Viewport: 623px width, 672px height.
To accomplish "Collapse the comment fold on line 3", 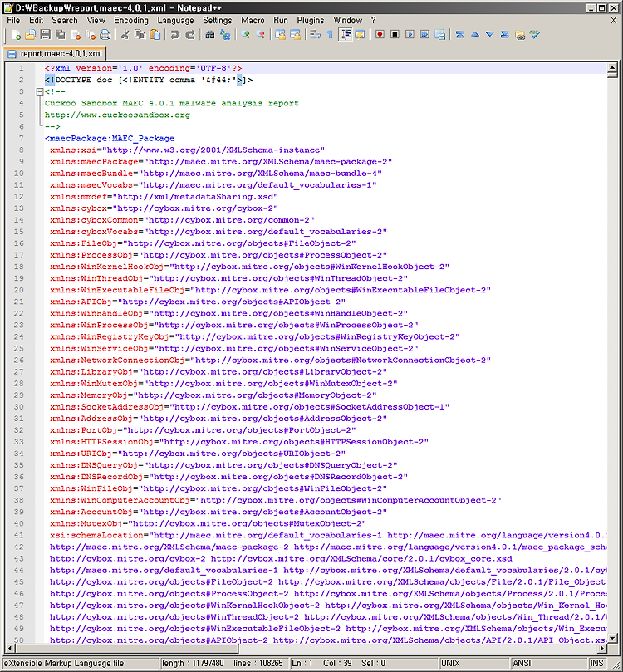I will pyautogui.click(x=39, y=91).
